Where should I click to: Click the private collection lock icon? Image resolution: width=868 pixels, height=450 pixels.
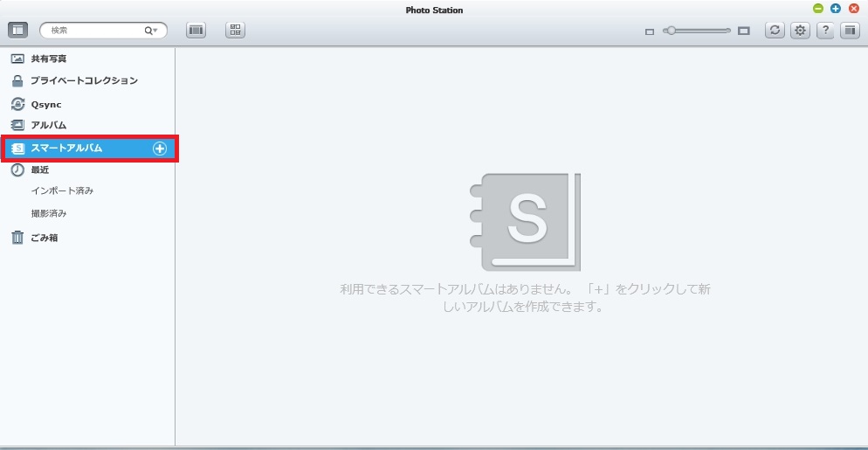point(17,81)
